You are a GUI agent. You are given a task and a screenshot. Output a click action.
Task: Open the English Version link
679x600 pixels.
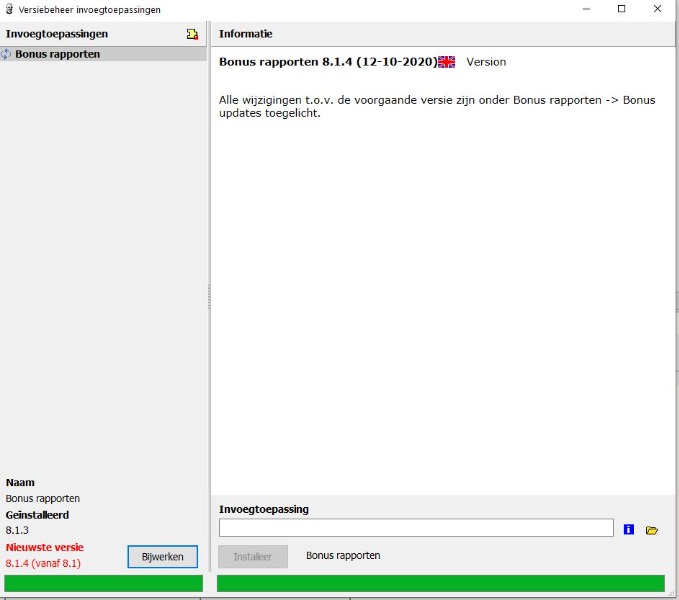[x=486, y=62]
